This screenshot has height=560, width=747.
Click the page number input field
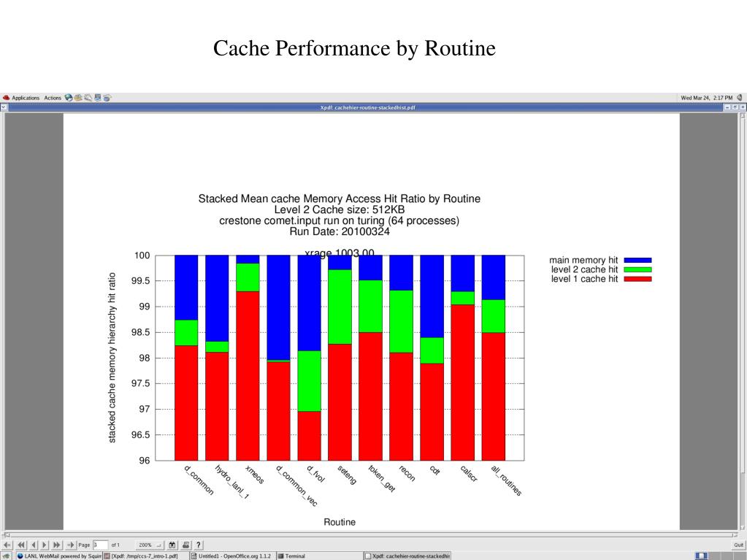tap(101, 545)
